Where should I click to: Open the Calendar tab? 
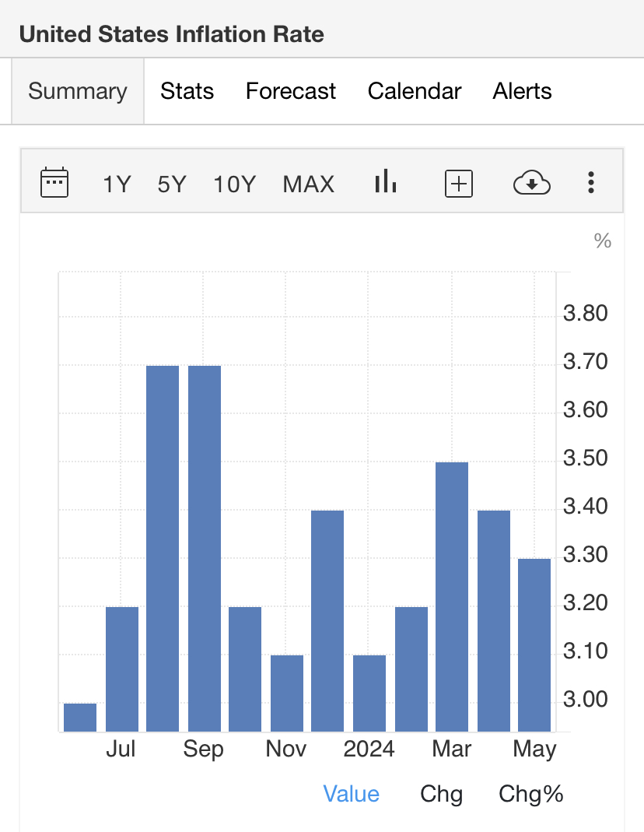pyautogui.click(x=415, y=91)
